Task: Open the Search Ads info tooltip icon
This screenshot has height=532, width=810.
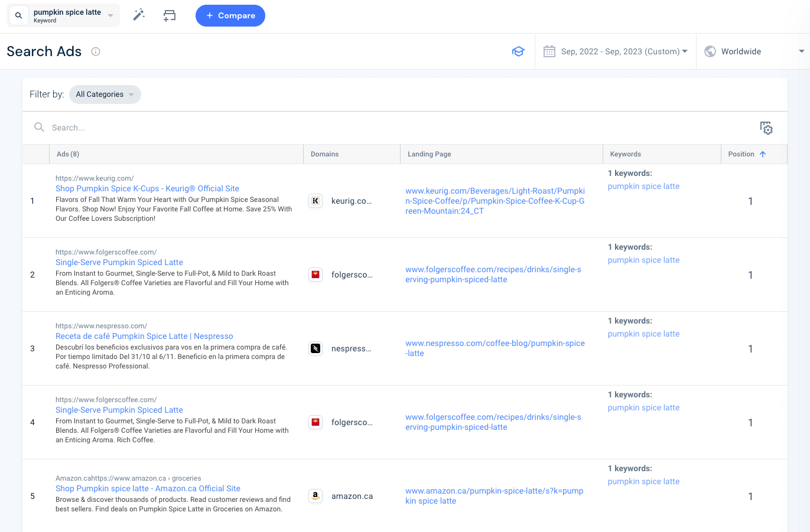Action: (x=96, y=51)
